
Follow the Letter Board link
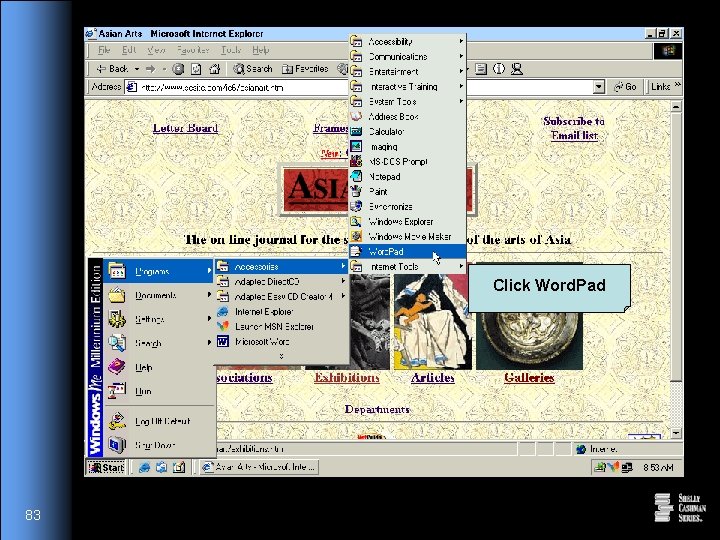[x=185, y=128]
